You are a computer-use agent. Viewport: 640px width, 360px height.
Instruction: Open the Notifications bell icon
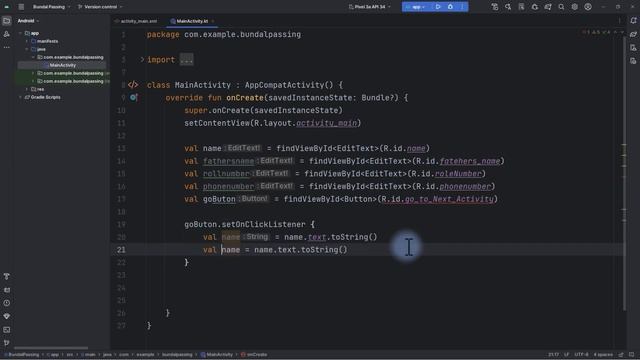pos(633,21)
